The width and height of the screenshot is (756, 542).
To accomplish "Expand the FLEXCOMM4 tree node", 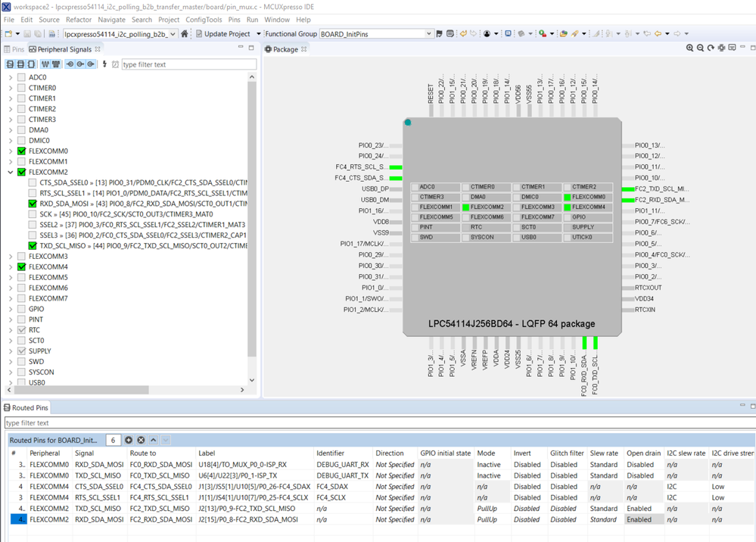I will point(11,266).
